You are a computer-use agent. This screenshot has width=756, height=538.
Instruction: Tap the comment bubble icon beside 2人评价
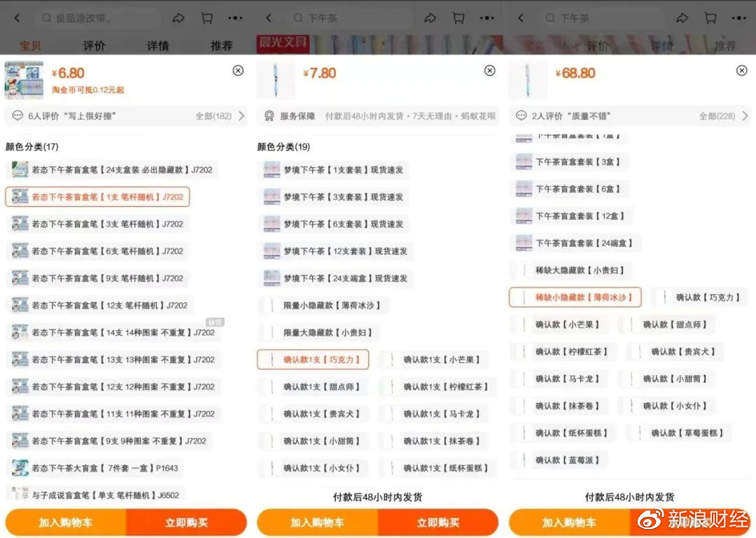tap(521, 115)
